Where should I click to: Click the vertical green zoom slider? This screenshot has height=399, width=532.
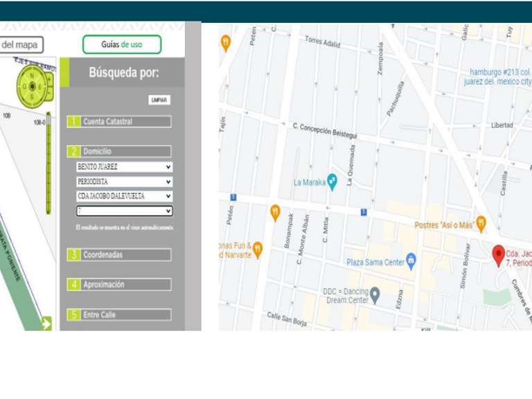click(x=48, y=163)
